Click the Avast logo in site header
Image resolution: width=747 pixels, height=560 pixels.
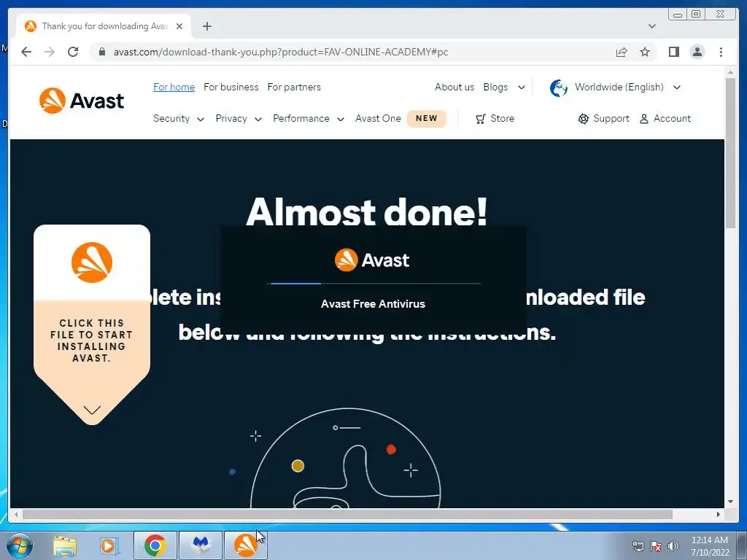(x=82, y=101)
